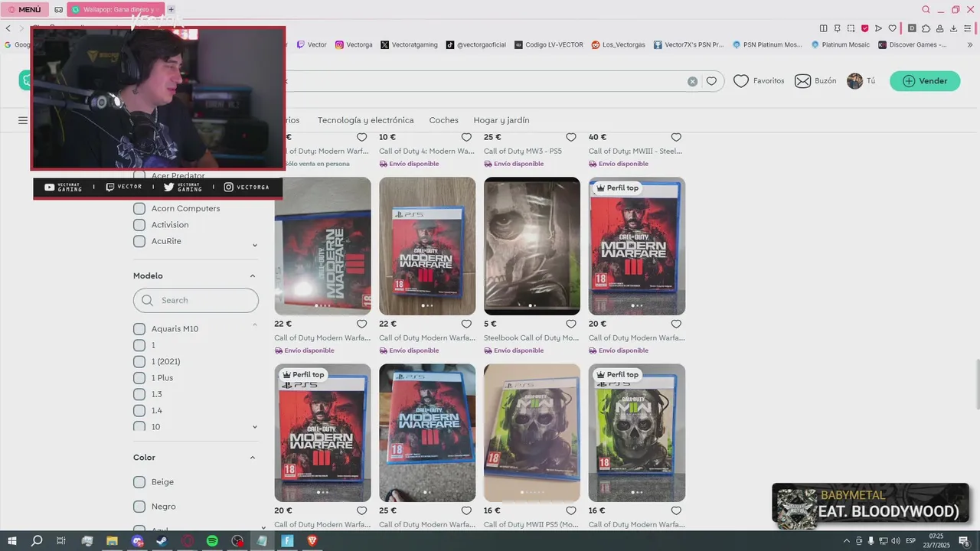Open File Explorer from the taskbar
The width and height of the screenshot is (980, 551).
point(112,541)
